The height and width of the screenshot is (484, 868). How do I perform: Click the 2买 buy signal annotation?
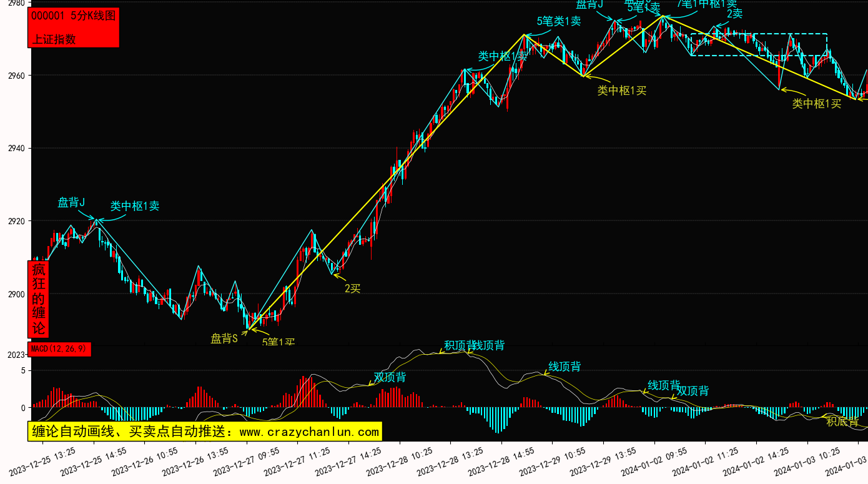point(353,289)
